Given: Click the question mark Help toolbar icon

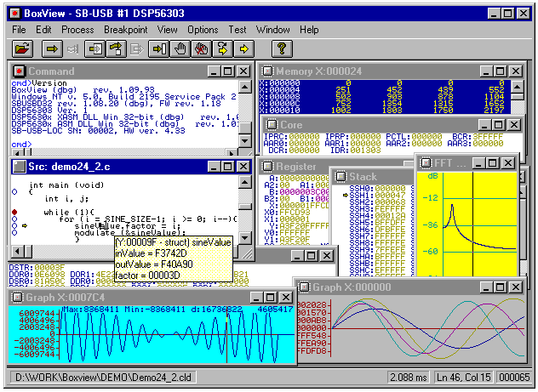Looking at the screenshot, I should click(x=282, y=48).
